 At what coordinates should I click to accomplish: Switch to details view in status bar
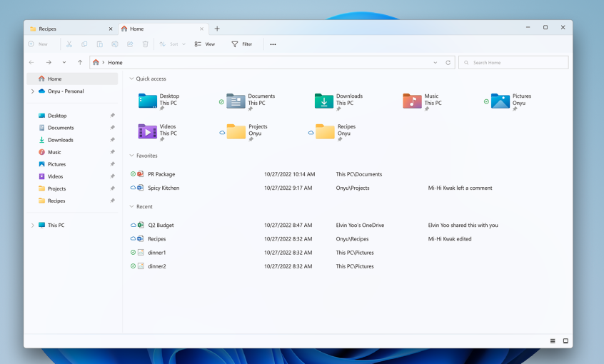[553, 341]
